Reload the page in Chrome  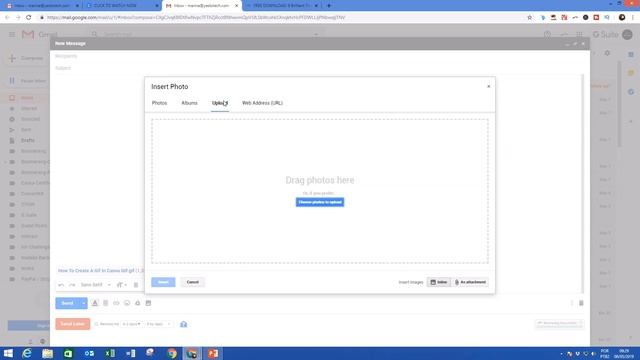click(x=29, y=18)
